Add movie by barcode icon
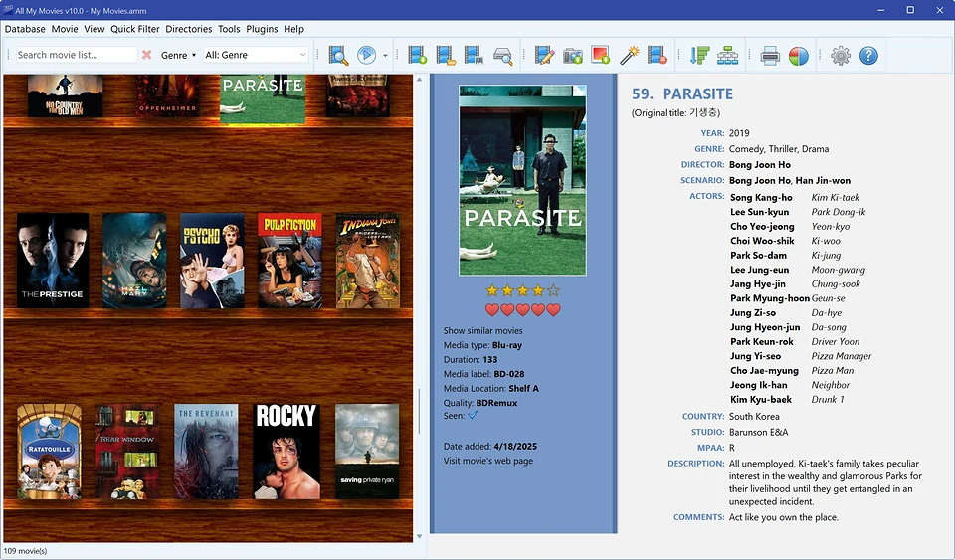The width and height of the screenshot is (955, 560). point(474,56)
